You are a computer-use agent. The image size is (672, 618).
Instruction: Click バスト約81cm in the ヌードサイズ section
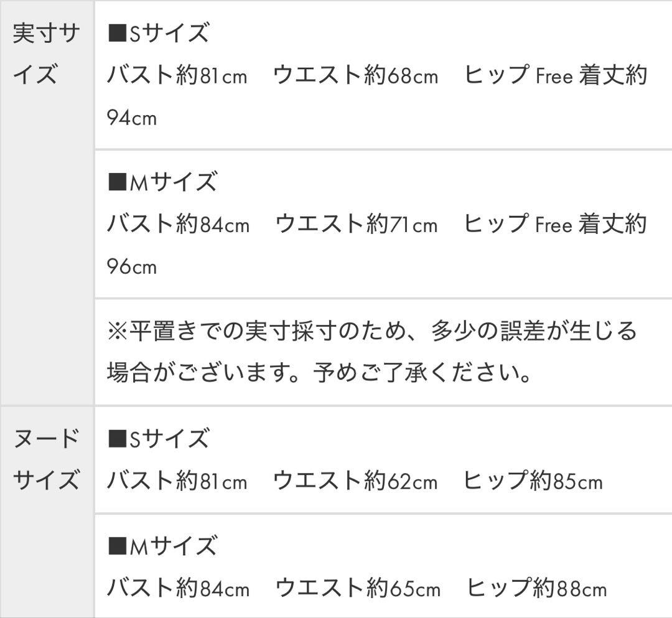(177, 482)
